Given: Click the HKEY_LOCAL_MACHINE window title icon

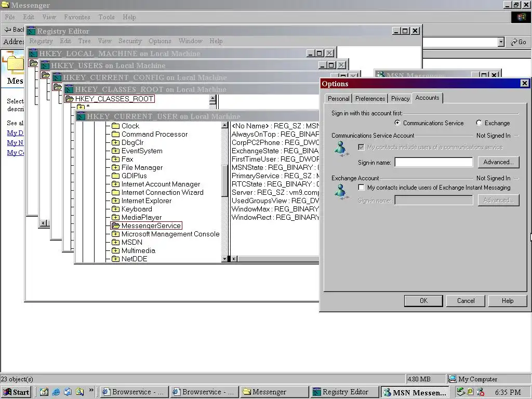Looking at the screenshot, I should point(33,54).
